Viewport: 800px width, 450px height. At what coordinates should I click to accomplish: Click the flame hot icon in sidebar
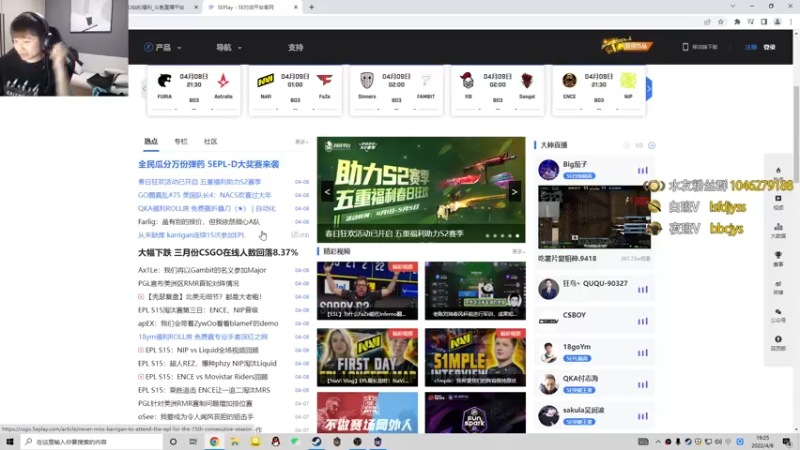point(778,170)
